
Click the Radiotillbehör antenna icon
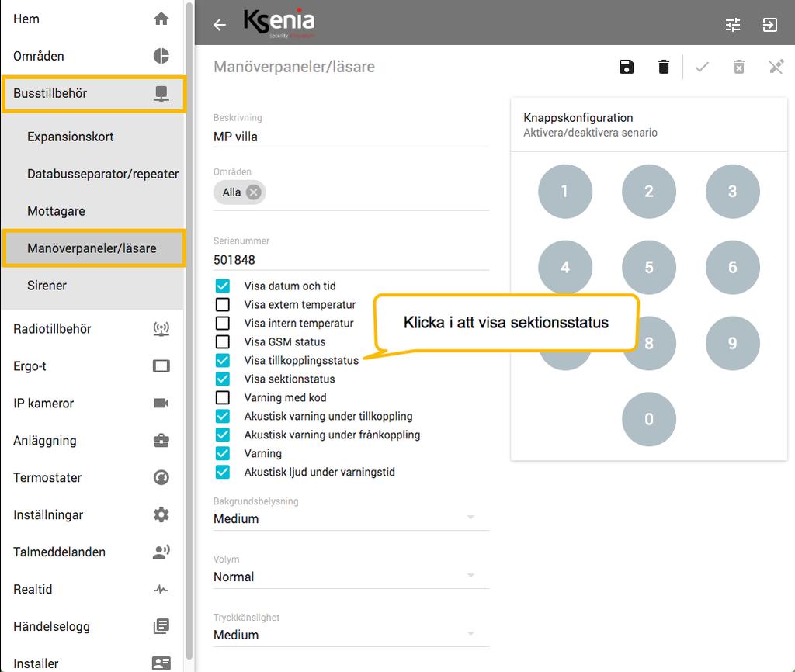pyautogui.click(x=161, y=329)
